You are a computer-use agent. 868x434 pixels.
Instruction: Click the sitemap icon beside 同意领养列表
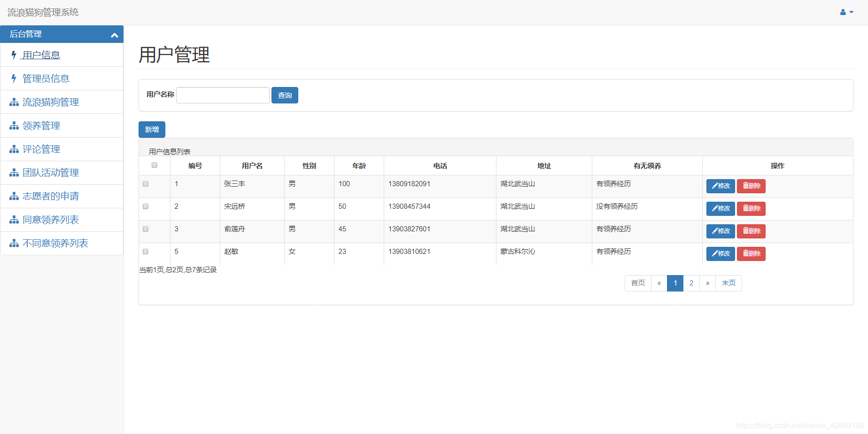pos(14,220)
